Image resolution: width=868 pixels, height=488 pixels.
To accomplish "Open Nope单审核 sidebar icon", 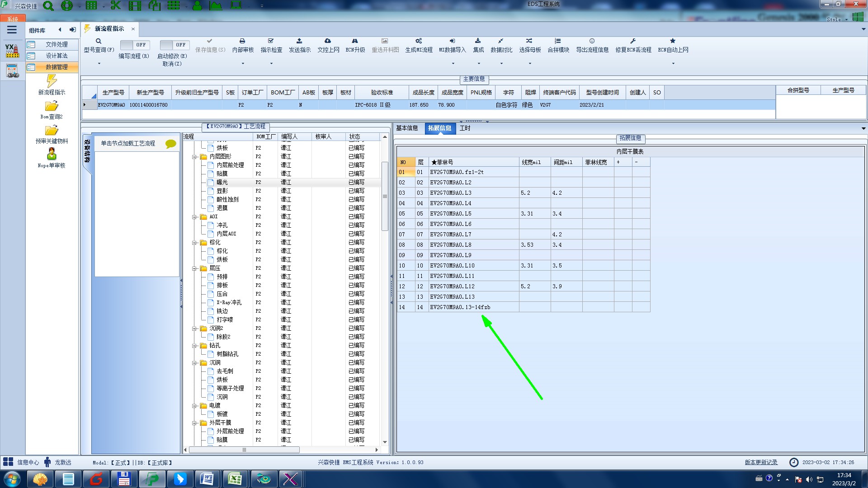I will coord(52,155).
